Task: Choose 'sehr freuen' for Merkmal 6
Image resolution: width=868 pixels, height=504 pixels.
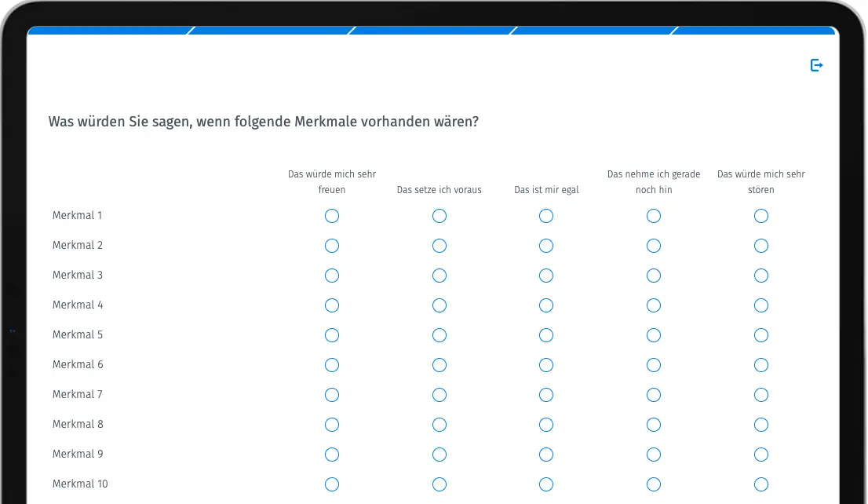Action: pos(332,366)
